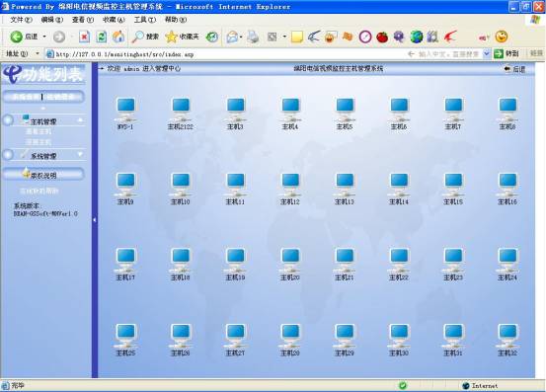546x392 pixels.
Task: Open the Mail button dropdown arrow
Action: click(241, 37)
